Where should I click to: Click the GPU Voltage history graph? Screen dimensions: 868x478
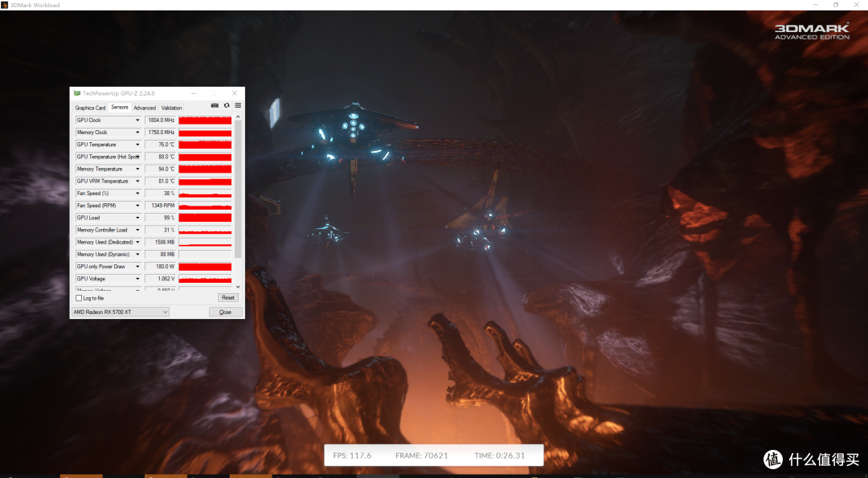[205, 278]
